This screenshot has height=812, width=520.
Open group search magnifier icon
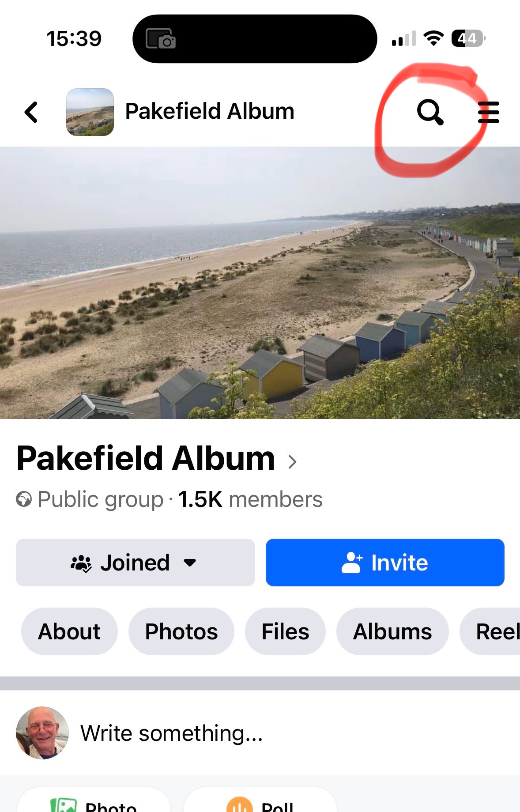(x=430, y=112)
